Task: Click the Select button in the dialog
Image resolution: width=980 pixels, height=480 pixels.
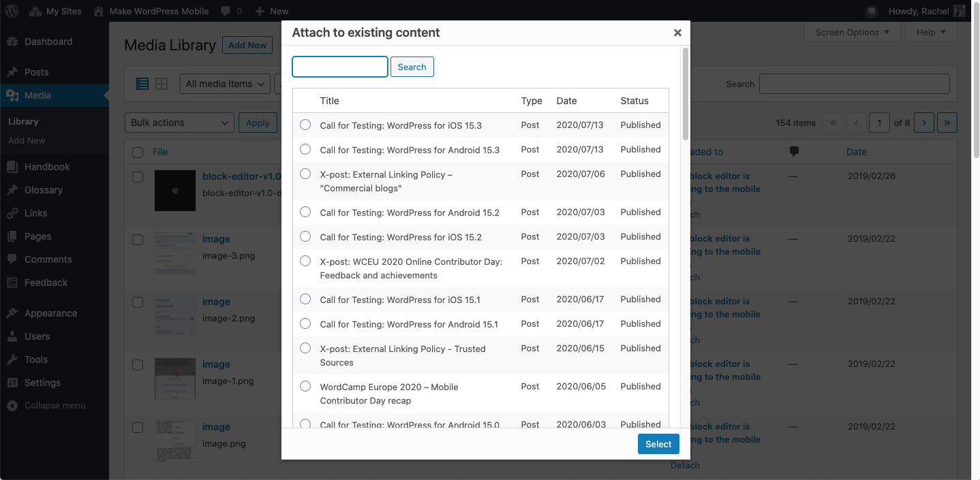Action: 658,444
